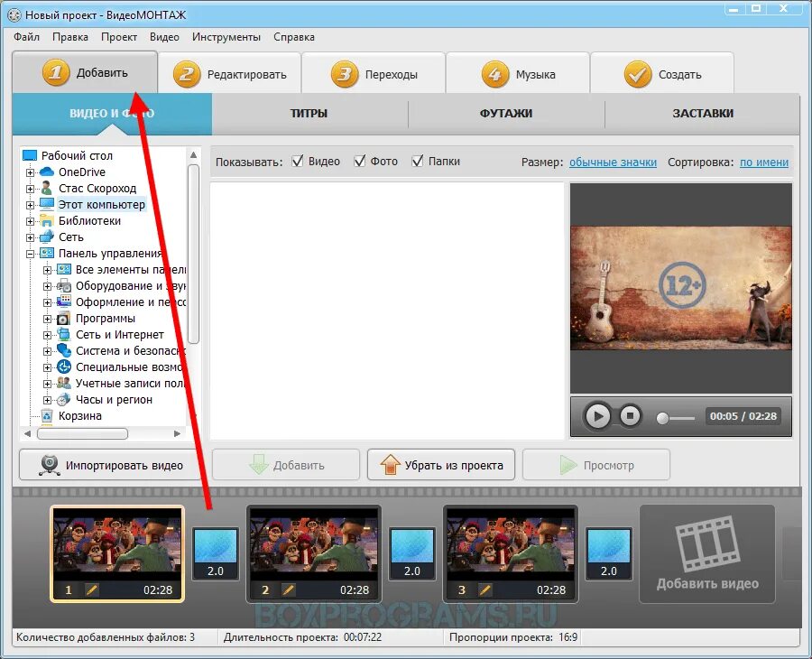The height and width of the screenshot is (659, 812).
Task: Open the Файл menu
Action: pos(26,37)
